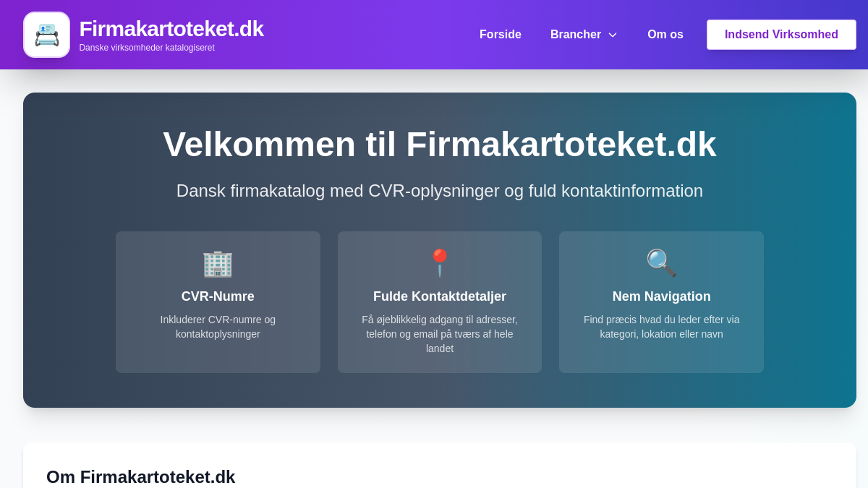
Task: Click the Indsend Virksomhed button
Action: (x=781, y=34)
